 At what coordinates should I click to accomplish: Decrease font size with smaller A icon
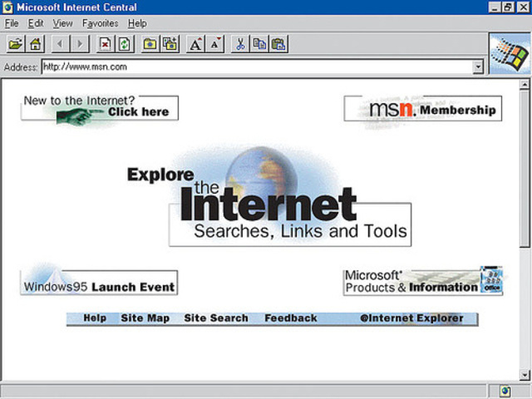coord(215,44)
